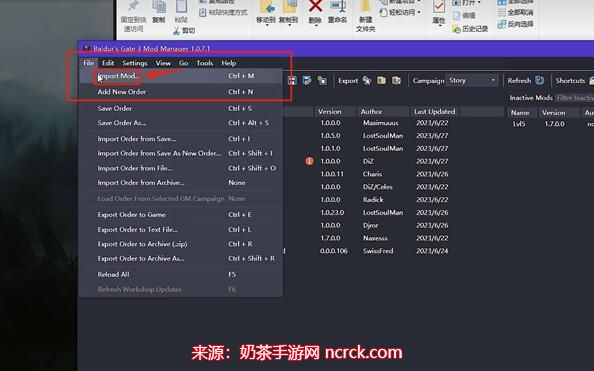Click the Explorer properties (属性) checkmark icon

439,7
